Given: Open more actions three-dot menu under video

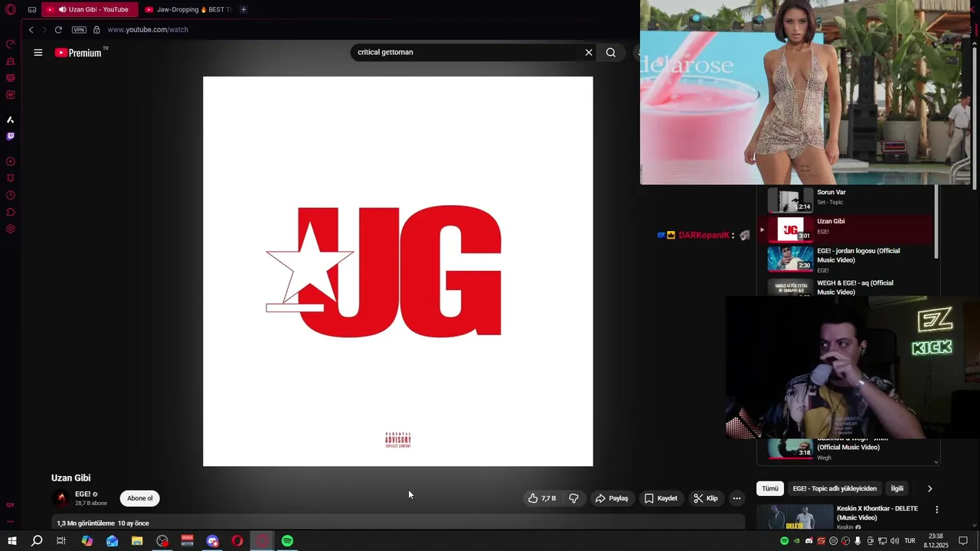Looking at the screenshot, I should pos(737,498).
